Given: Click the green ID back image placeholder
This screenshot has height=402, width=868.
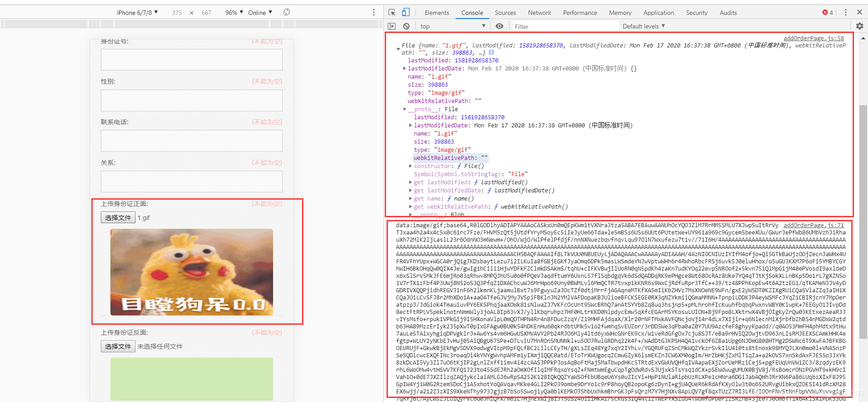Looking at the screenshot, I should coord(192,379).
